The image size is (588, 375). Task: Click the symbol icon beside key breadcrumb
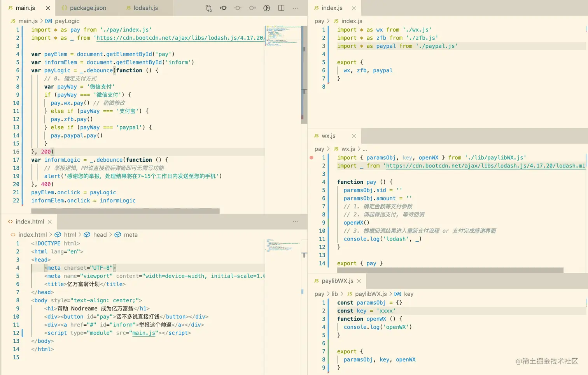[398, 294]
